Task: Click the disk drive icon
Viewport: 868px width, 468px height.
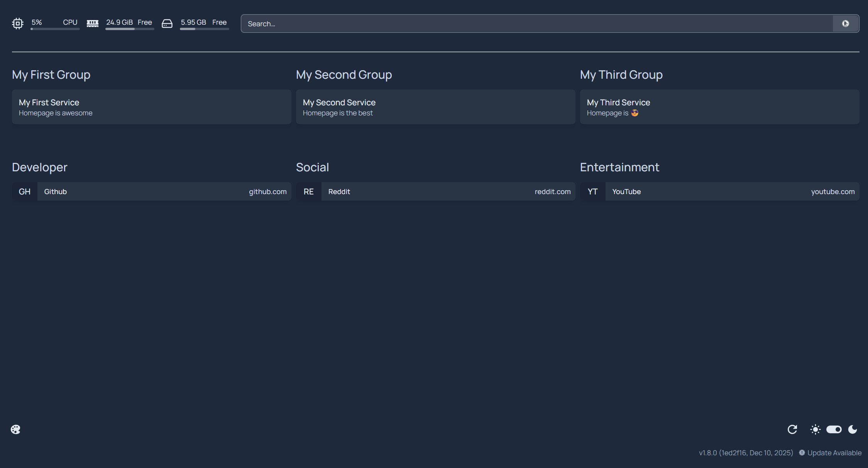Action: point(167,24)
